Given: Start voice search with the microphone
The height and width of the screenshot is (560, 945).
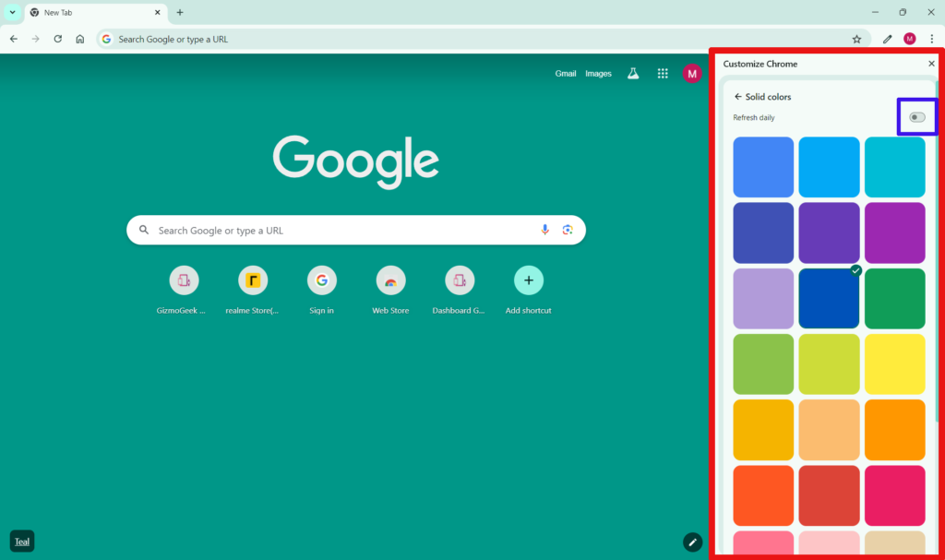Looking at the screenshot, I should [x=544, y=230].
